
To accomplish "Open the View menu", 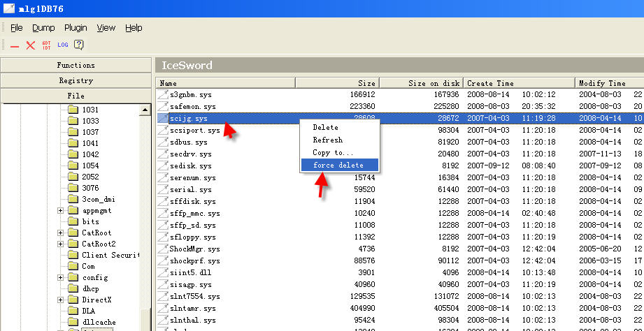I will pyautogui.click(x=106, y=28).
